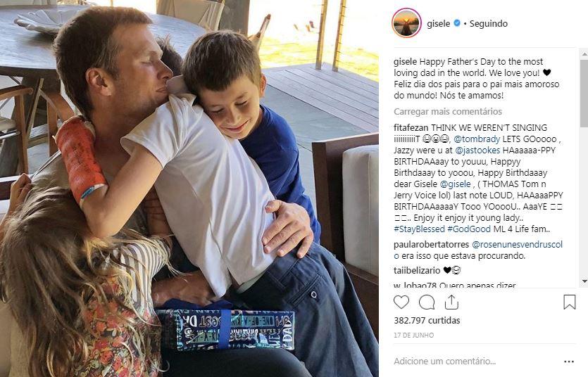Click the scrollbar down arrow in comments
Viewport: 588px width, 377px height.
click(x=584, y=281)
